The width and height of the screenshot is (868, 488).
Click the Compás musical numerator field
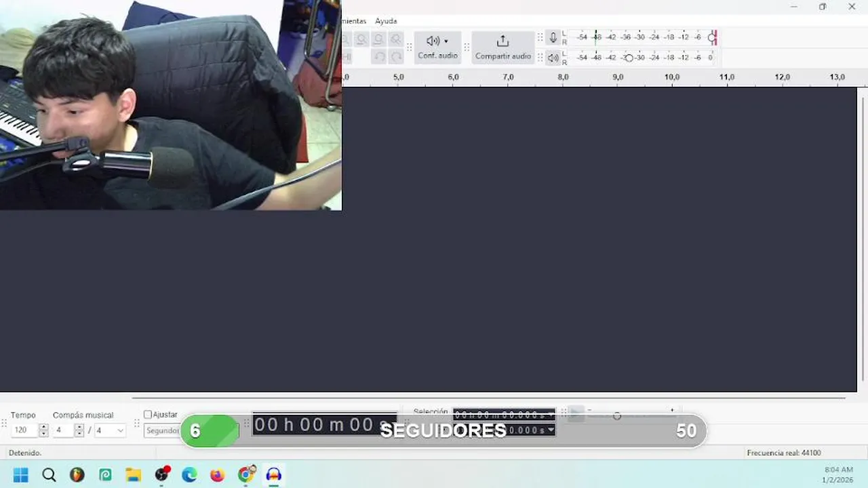[x=63, y=430]
